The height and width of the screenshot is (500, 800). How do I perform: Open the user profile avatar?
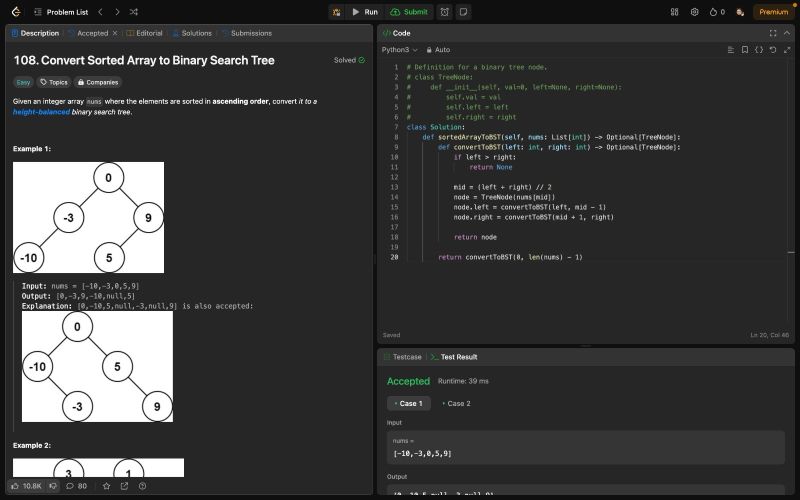click(740, 12)
